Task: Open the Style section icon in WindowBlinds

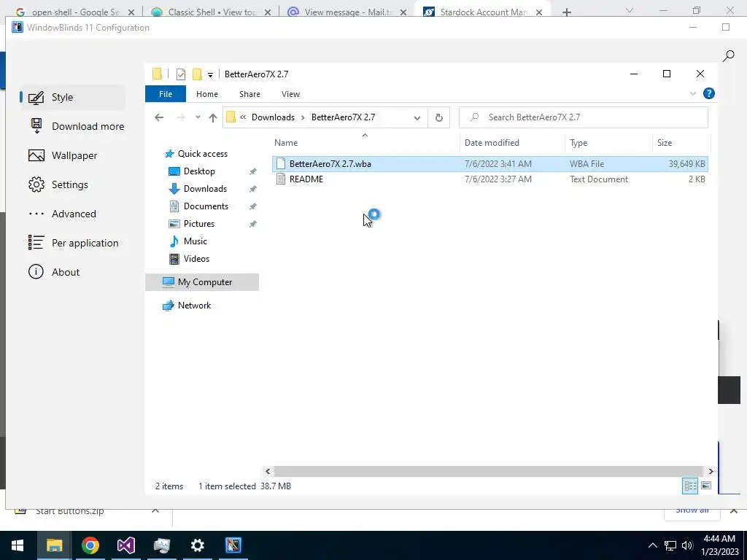Action: [36, 98]
